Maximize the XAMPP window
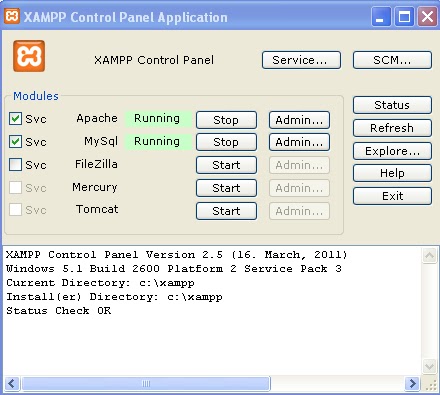The height and width of the screenshot is (395, 440). tap(404, 17)
